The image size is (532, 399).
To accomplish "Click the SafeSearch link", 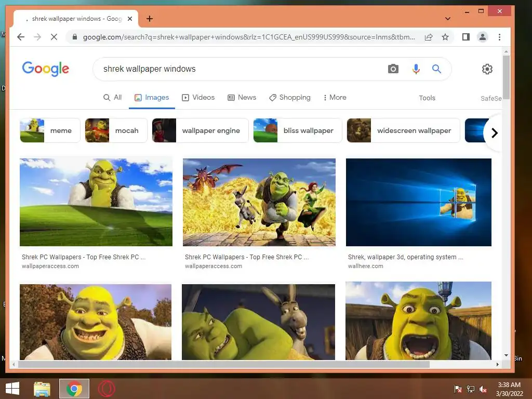I will (x=491, y=98).
